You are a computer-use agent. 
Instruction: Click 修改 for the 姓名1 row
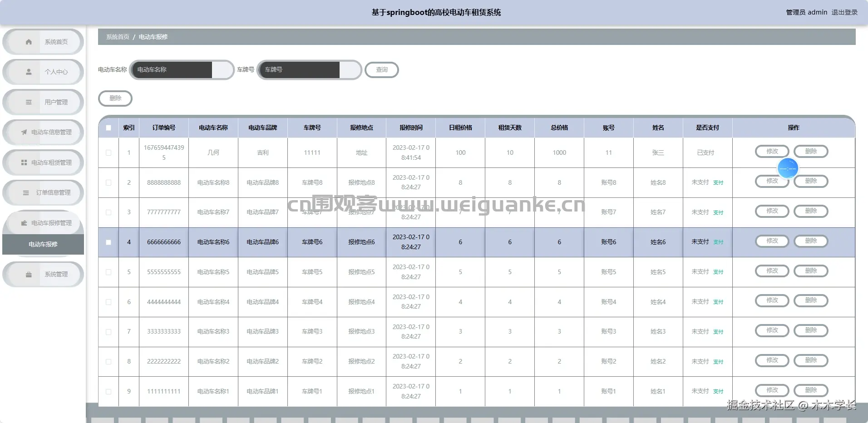point(772,390)
